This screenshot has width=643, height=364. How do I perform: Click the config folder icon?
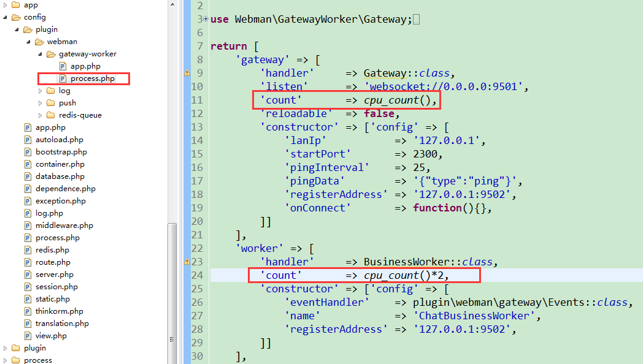tap(16, 17)
